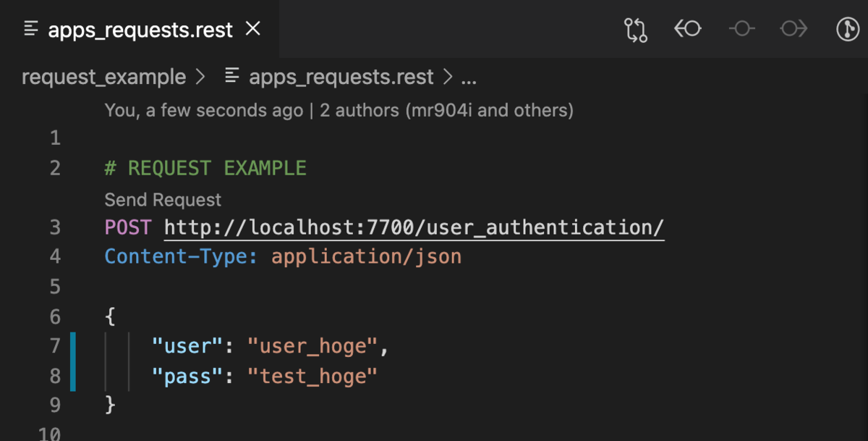Image resolution: width=868 pixels, height=441 pixels.
Task: Go to next change arrow icon
Action: point(793,29)
